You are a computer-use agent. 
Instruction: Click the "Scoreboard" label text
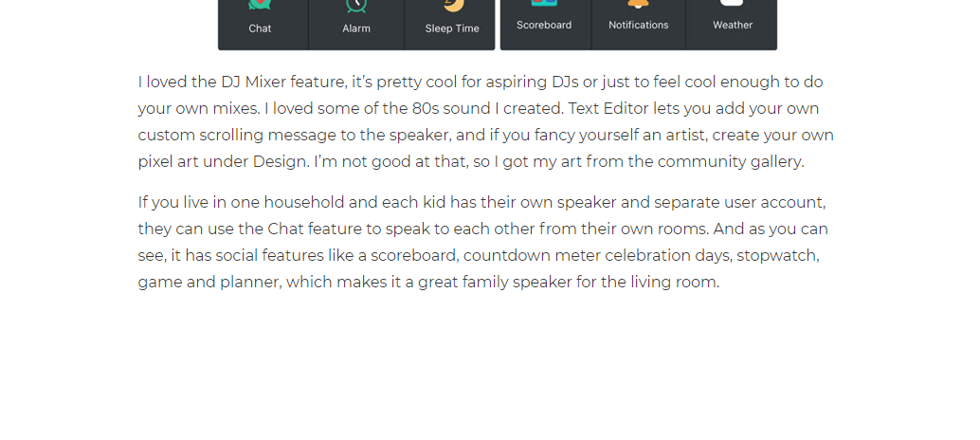click(x=544, y=25)
